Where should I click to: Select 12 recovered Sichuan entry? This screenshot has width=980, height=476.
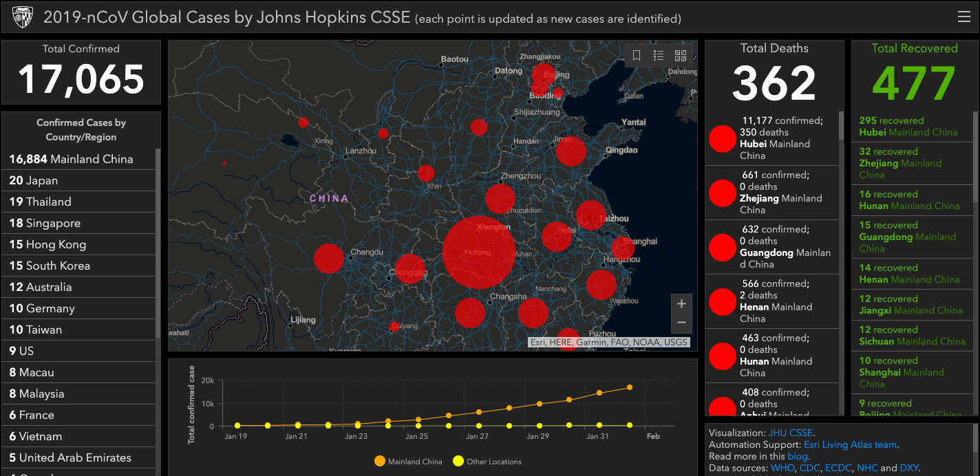(913, 336)
